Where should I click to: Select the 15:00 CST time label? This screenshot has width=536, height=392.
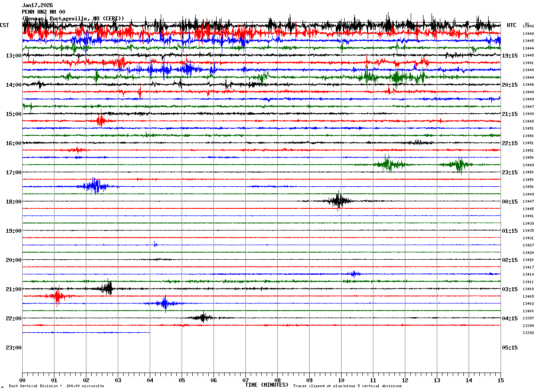click(x=14, y=114)
